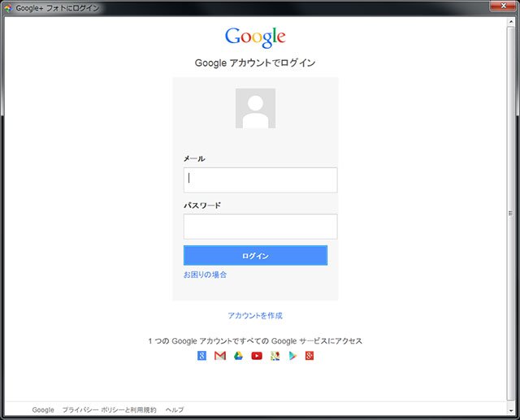The image size is (520, 420).
Task: Click the Google Search service icon
Action: point(201,356)
